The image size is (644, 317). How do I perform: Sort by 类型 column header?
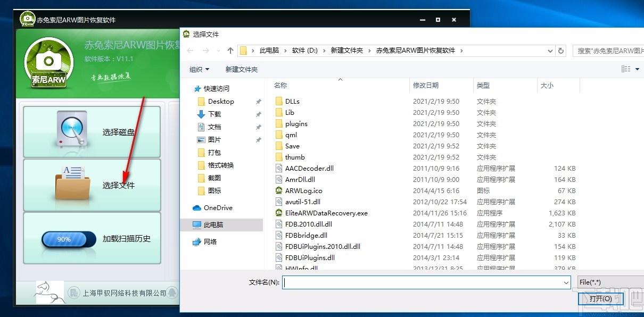(x=483, y=85)
